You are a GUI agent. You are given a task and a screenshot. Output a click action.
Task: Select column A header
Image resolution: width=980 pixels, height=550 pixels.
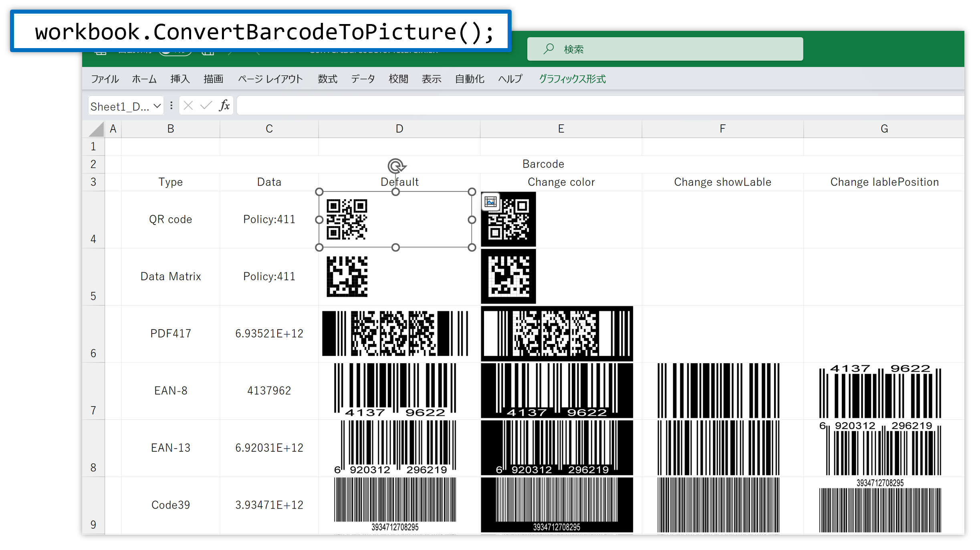(x=113, y=129)
